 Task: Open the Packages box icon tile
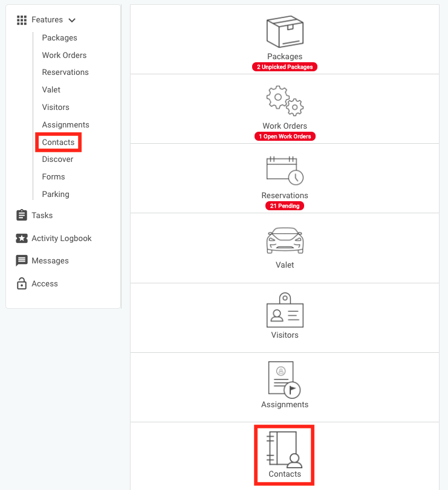click(x=285, y=32)
